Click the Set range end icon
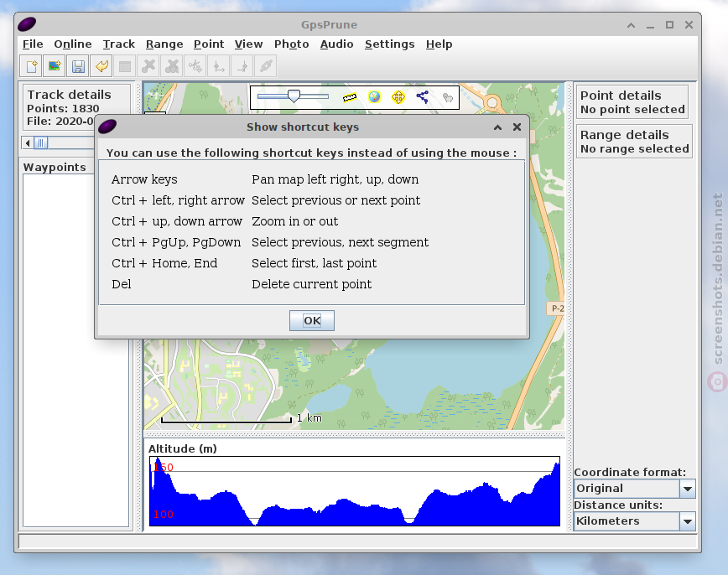This screenshot has height=575, width=728. (x=242, y=66)
